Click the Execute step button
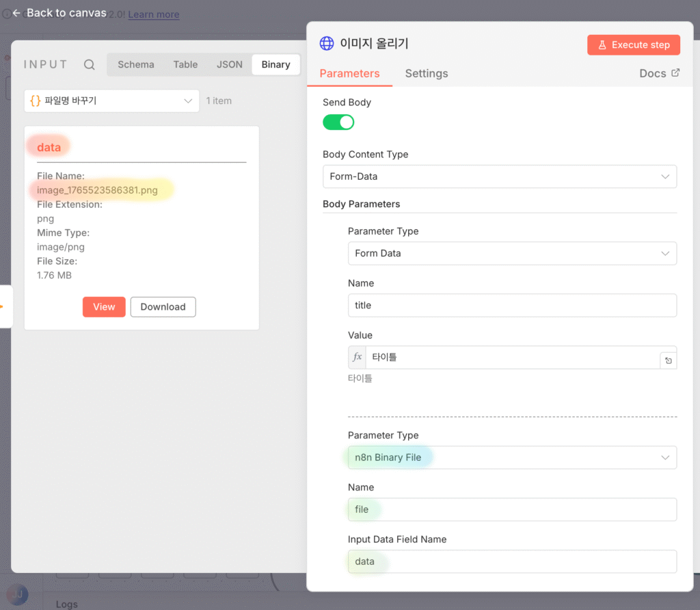Viewport: 700px width, 610px height. click(633, 44)
